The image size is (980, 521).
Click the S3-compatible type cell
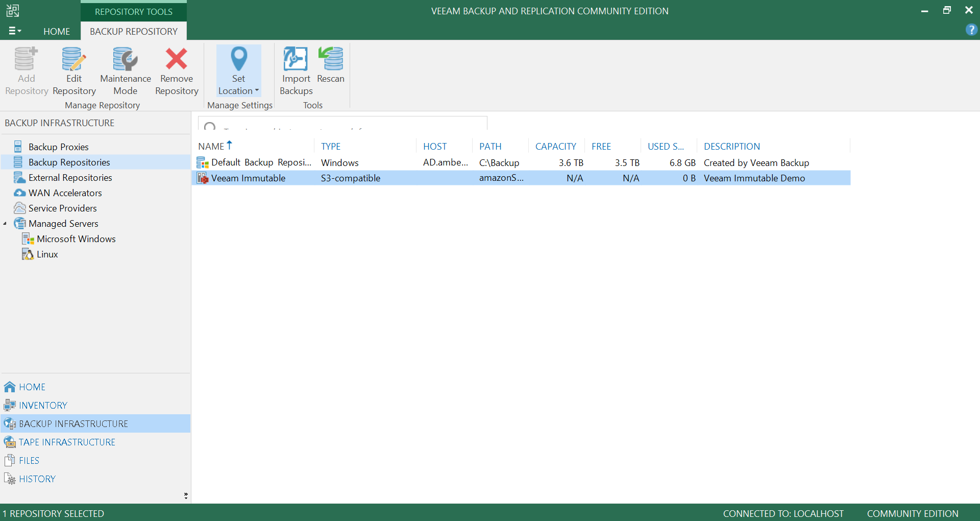351,178
